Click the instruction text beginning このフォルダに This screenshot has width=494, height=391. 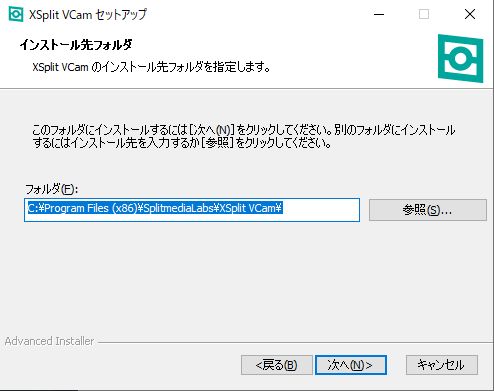click(x=244, y=136)
